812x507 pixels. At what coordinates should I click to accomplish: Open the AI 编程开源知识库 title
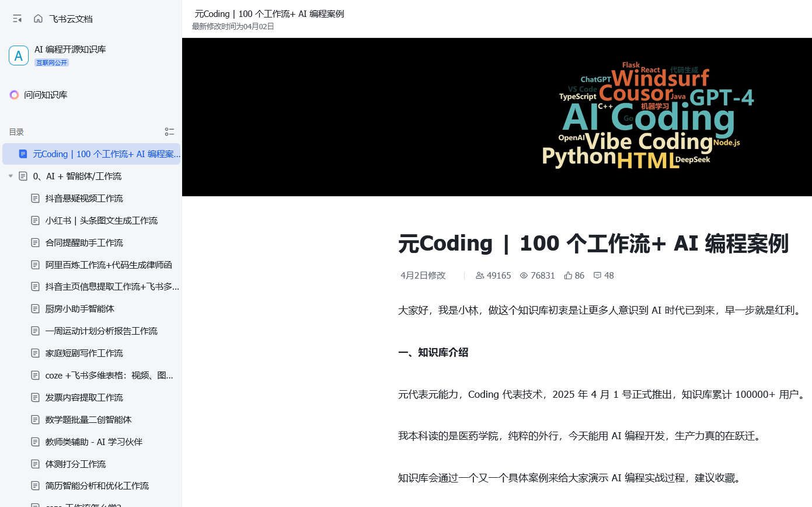tap(70, 50)
